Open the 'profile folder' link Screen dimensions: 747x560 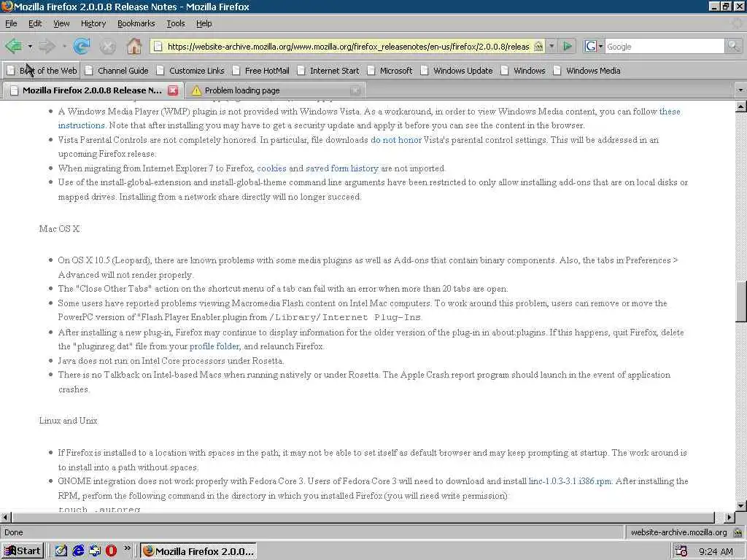[214, 346]
